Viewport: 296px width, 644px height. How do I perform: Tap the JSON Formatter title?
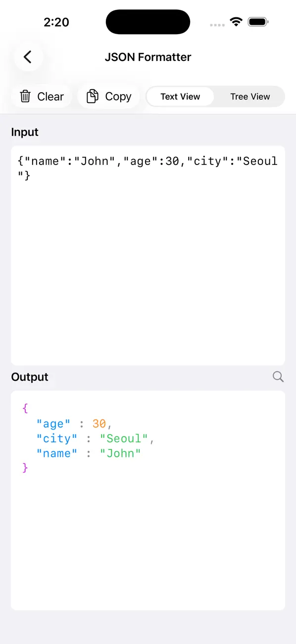coord(148,57)
